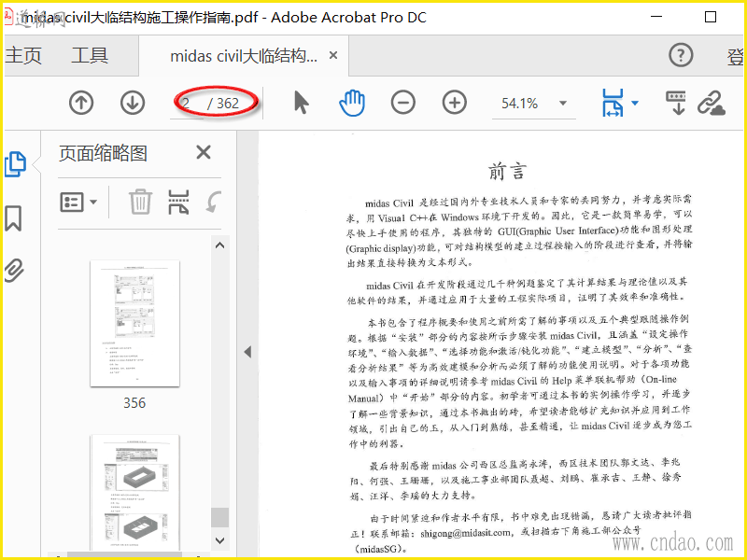This screenshot has width=747, height=560.
Task: Click the shigong@midasit.com email text
Action: pos(465,533)
